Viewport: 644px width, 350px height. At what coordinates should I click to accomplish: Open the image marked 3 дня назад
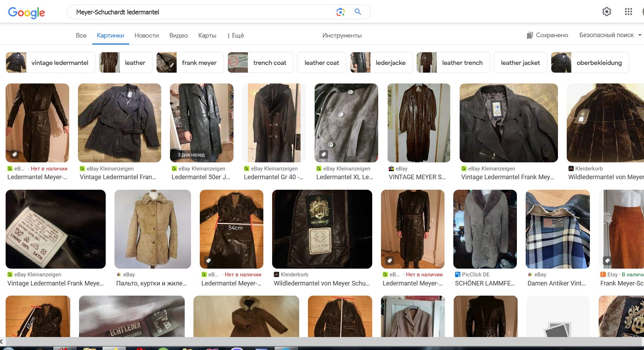pos(202,123)
